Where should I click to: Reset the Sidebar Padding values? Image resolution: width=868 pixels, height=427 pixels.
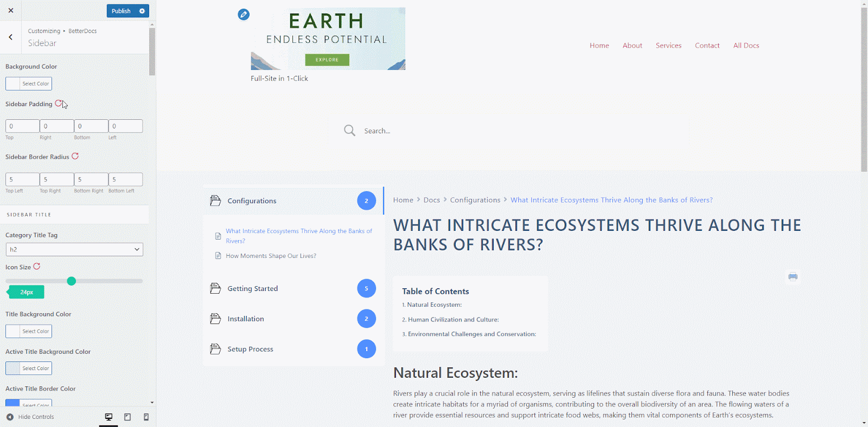(59, 103)
